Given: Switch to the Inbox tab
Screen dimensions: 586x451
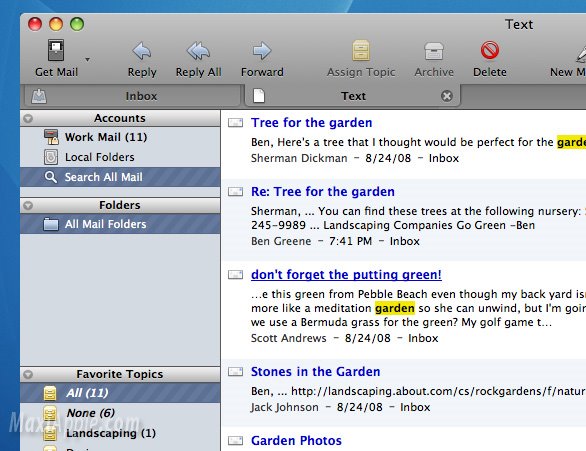Looking at the screenshot, I should pyautogui.click(x=132, y=96).
